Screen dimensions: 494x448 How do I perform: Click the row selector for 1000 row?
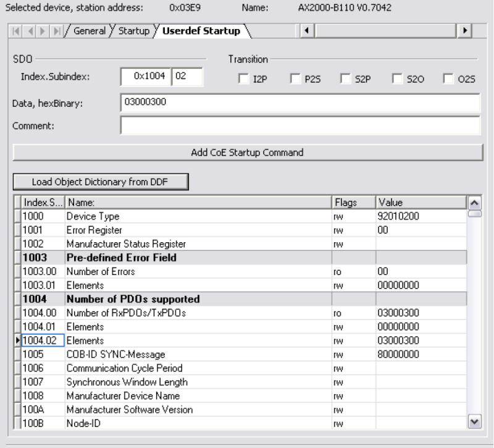click(x=18, y=216)
